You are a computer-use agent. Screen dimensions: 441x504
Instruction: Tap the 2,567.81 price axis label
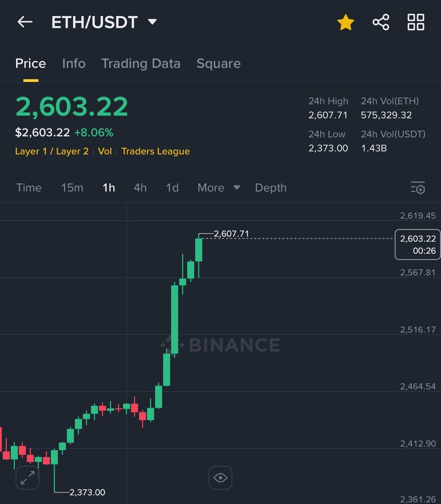click(x=418, y=273)
